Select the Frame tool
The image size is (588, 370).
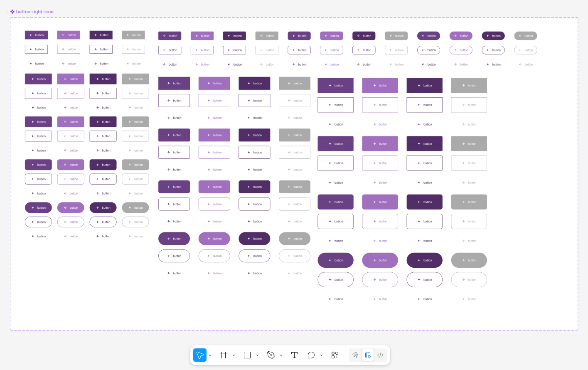point(224,355)
